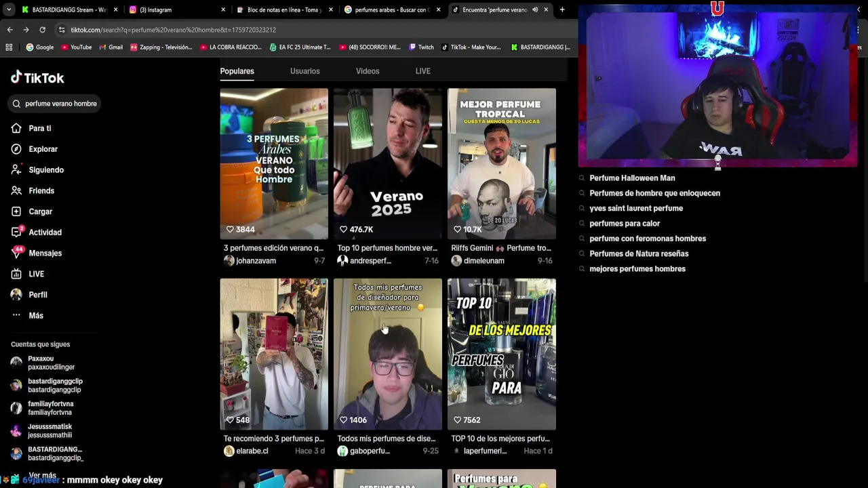Open the '3 Perfumes Arabes Verano' video
The width and height of the screenshot is (868, 488).
tap(274, 163)
